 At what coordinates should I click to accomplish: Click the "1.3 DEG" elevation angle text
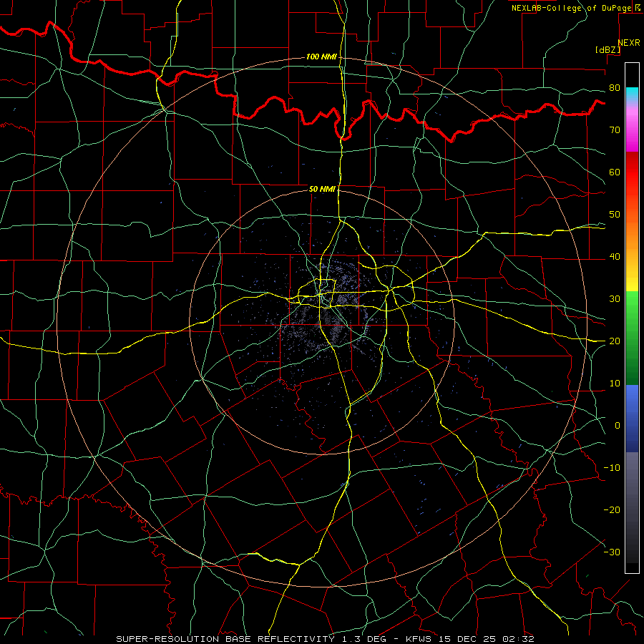[x=364, y=639]
